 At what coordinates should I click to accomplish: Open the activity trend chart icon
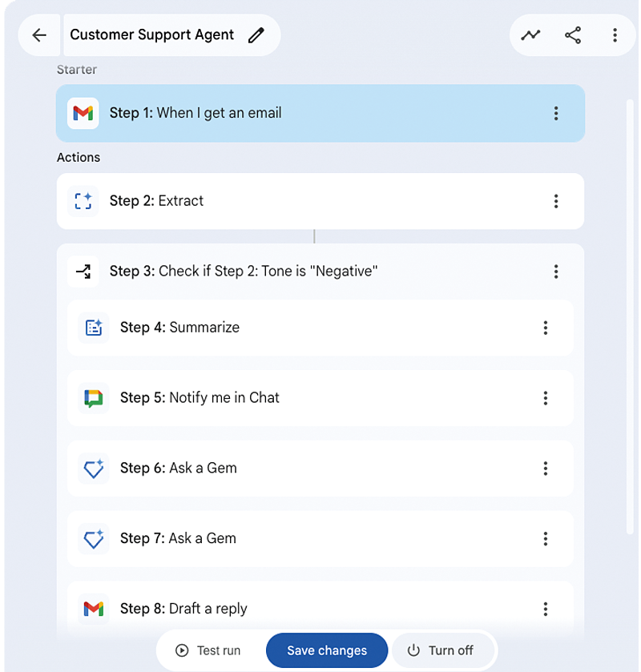[x=530, y=35]
